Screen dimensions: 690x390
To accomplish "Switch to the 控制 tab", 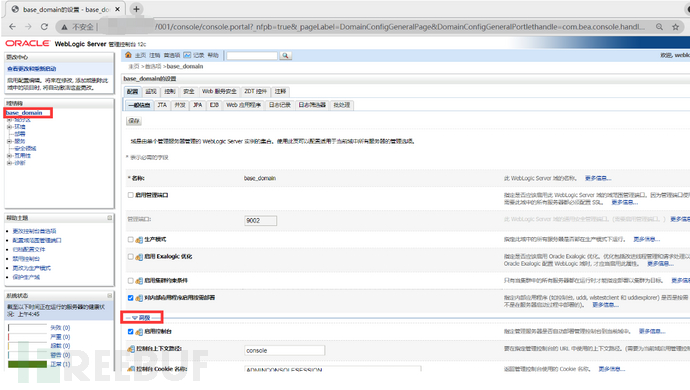I will tap(170, 92).
